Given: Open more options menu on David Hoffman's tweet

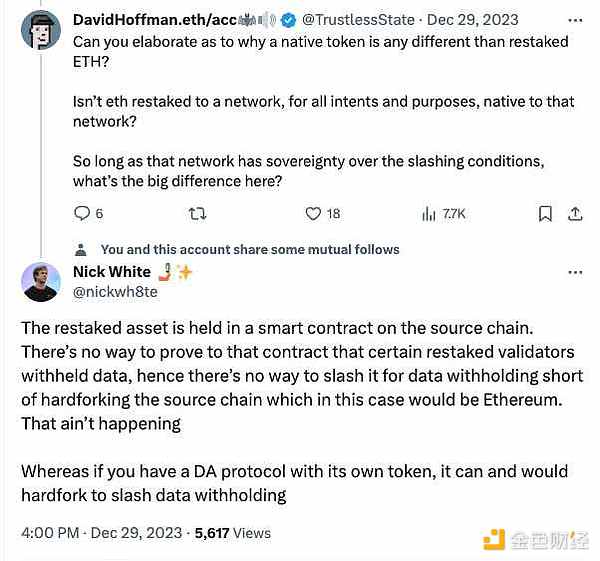Looking at the screenshot, I should [x=576, y=20].
